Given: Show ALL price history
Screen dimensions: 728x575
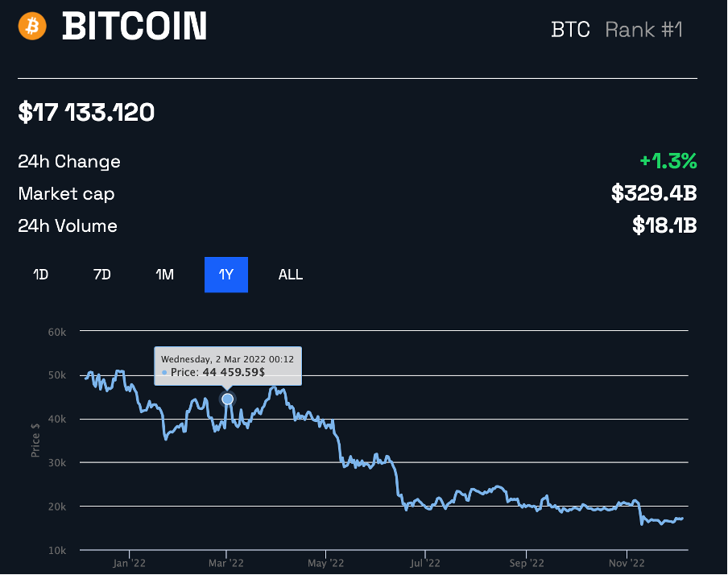Looking at the screenshot, I should pyautogui.click(x=291, y=275).
